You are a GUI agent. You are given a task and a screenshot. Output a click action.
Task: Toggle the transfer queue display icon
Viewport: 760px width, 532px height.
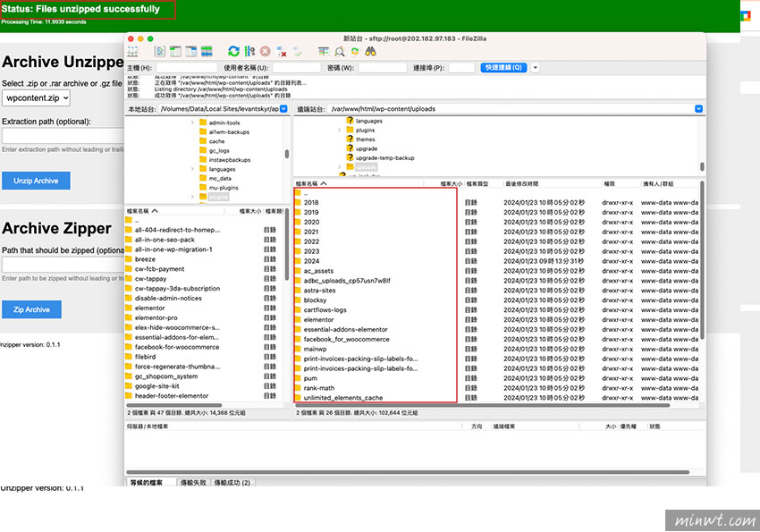coord(205,52)
